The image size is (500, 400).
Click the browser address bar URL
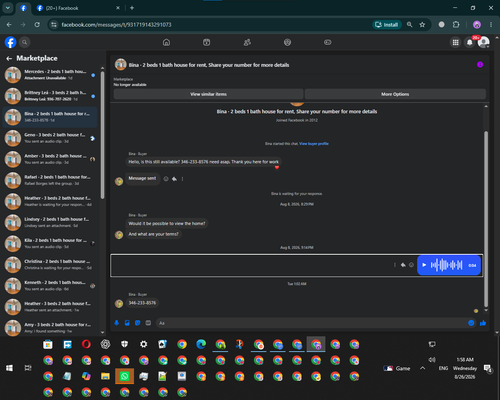pos(116,25)
